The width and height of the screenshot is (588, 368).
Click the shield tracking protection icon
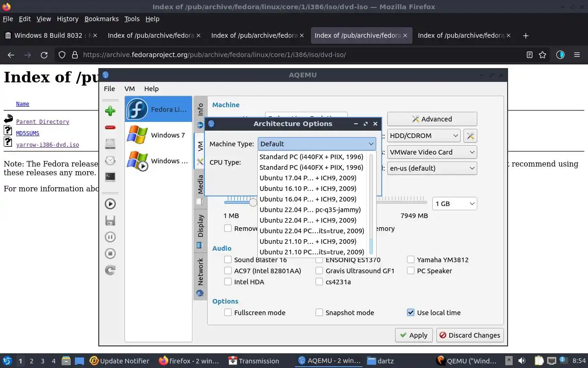click(x=62, y=55)
